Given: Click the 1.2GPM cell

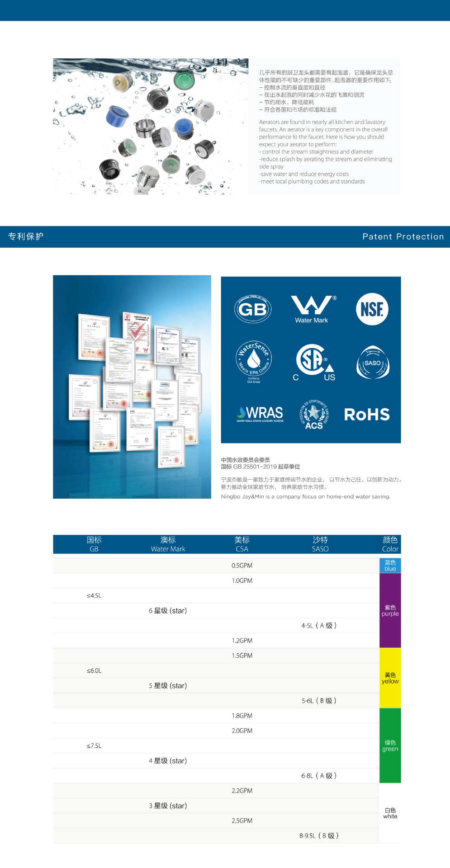Looking at the screenshot, I should [242, 641].
